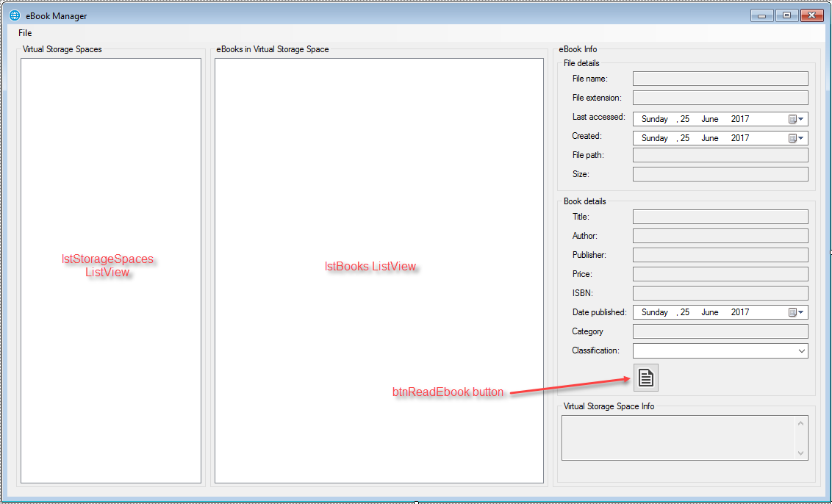Open the File menu

25,33
